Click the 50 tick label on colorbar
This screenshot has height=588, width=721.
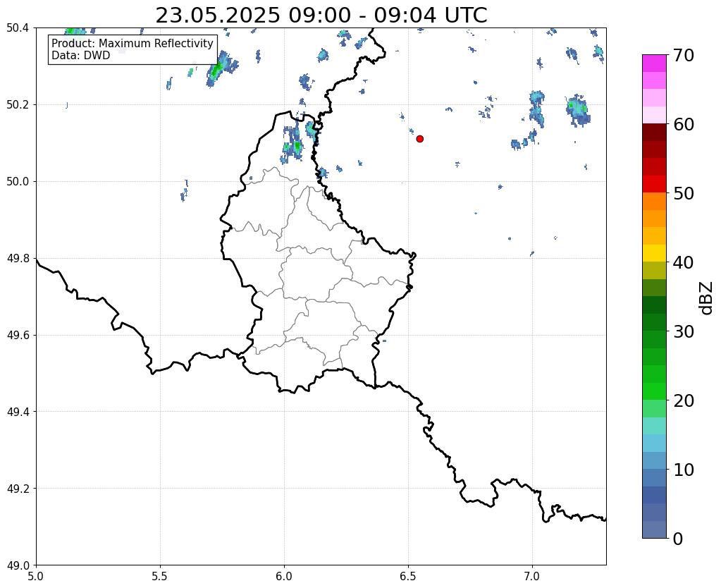(684, 193)
